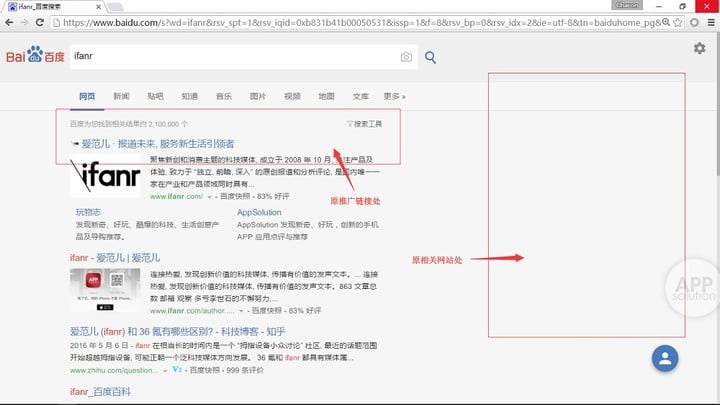The image size is (720, 405).
Task: Open 搜索工具 filter
Action: point(365,124)
